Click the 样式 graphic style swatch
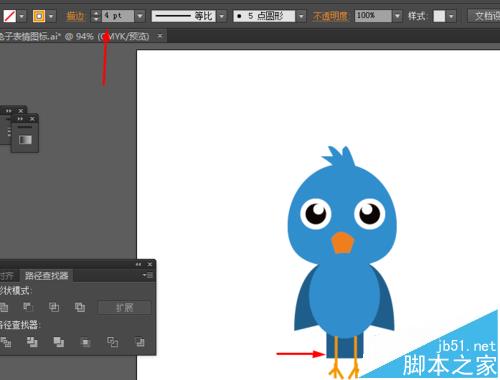 pos(439,16)
